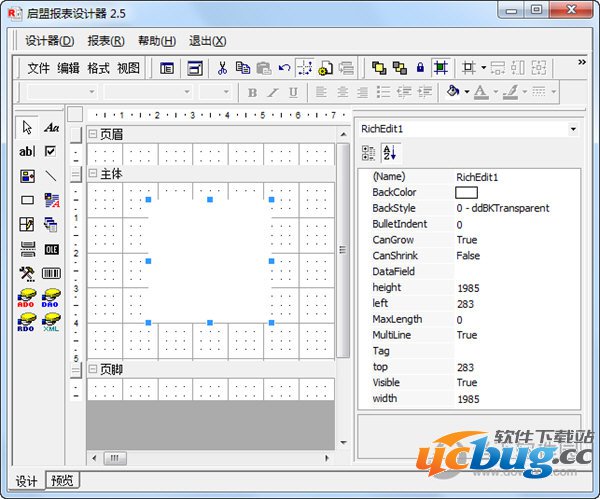Click the XML data source icon
The image size is (600, 499).
tap(51, 321)
